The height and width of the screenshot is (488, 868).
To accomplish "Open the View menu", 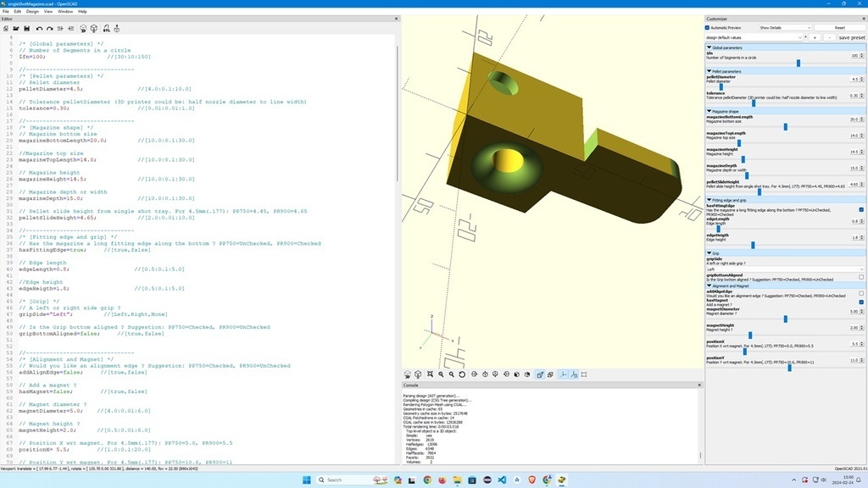I will pos(48,11).
